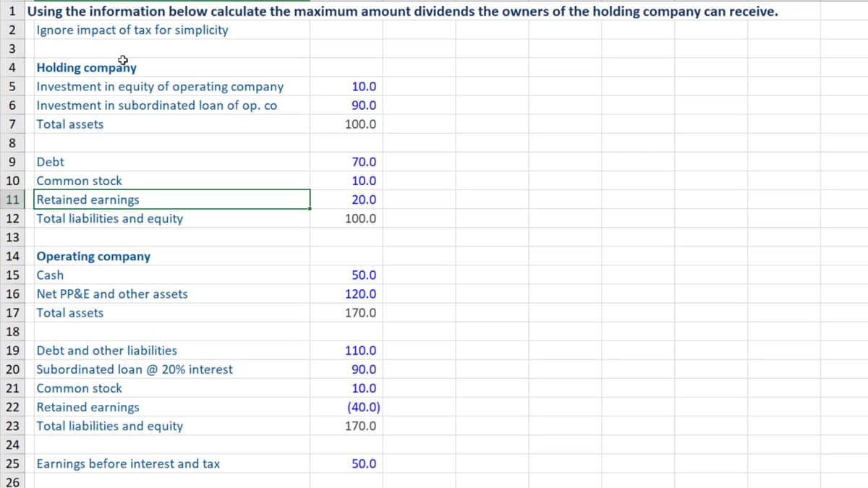Click 'Retained earnings' label in row 22
Screen dimensions: 868x488
click(x=88, y=407)
